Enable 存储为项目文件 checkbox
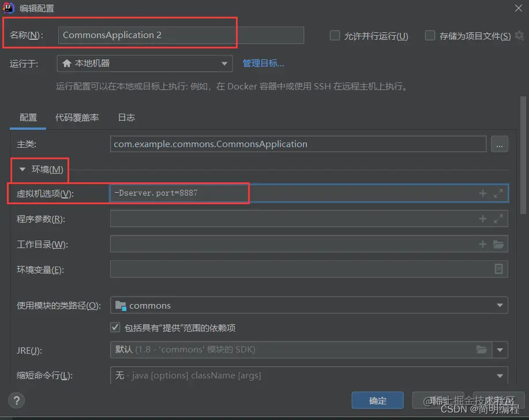The height and width of the screenshot is (420, 529). click(x=430, y=35)
